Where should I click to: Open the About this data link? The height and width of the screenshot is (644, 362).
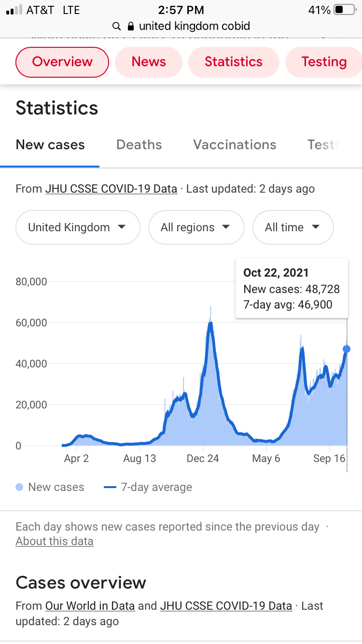55,541
